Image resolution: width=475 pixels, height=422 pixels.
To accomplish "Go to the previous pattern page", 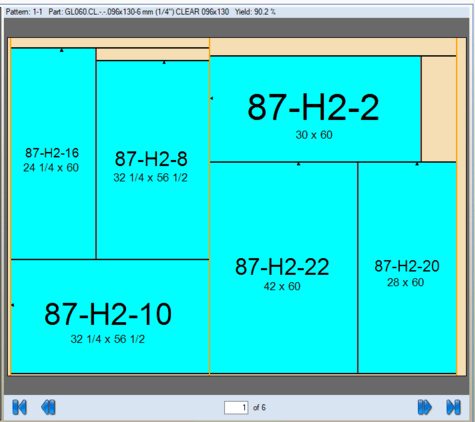I will tap(48, 407).
